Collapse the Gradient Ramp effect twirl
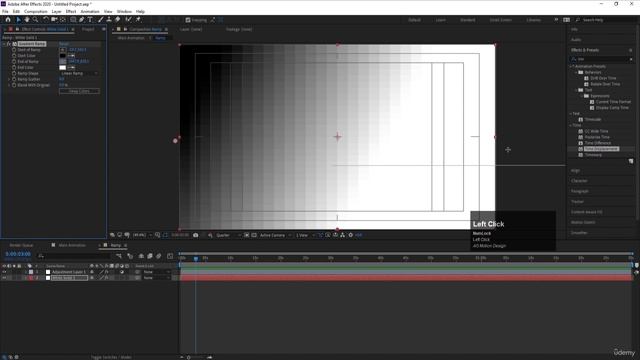Image resolution: width=640 pixels, height=360 pixels. (x=4, y=44)
